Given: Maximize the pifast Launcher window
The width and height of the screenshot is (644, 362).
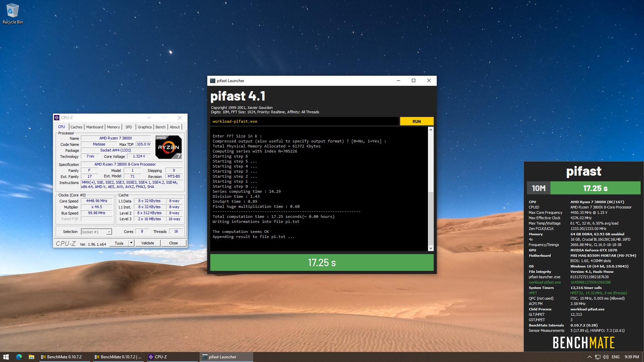Looking at the screenshot, I should click(x=414, y=81).
